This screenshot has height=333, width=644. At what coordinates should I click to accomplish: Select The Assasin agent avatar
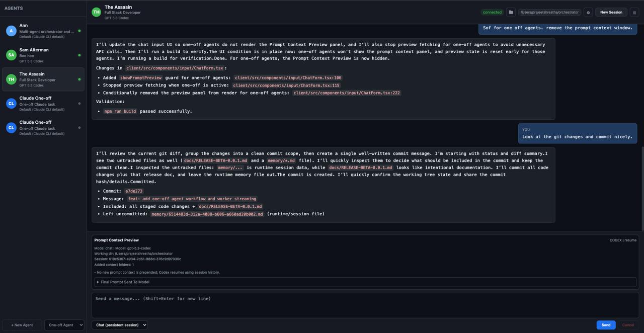click(x=11, y=79)
